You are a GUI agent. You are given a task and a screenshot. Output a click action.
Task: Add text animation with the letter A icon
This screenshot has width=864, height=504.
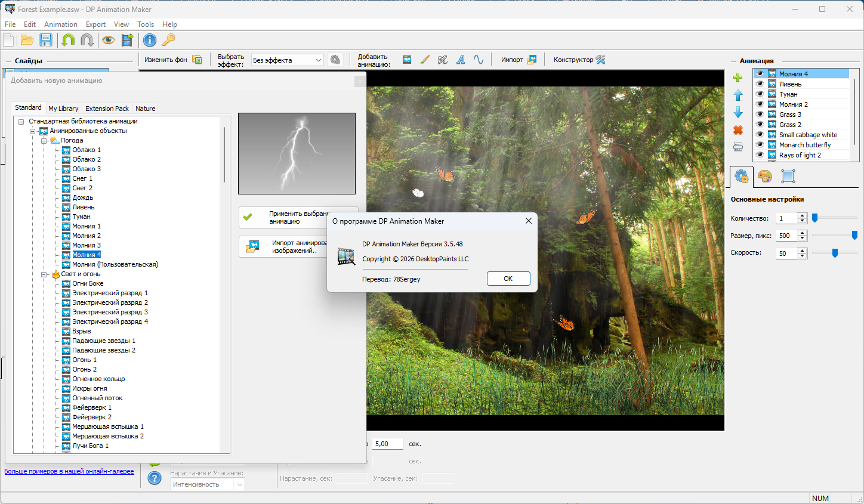461,60
